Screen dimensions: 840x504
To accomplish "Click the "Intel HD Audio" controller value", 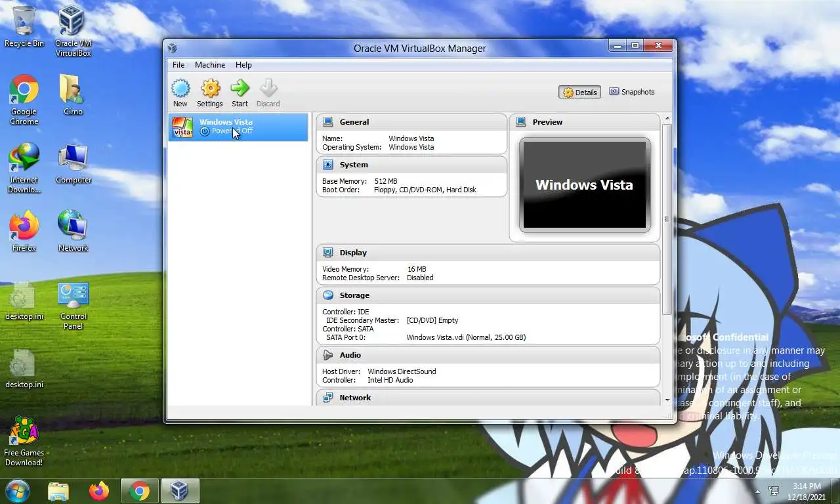I will pyautogui.click(x=390, y=380).
